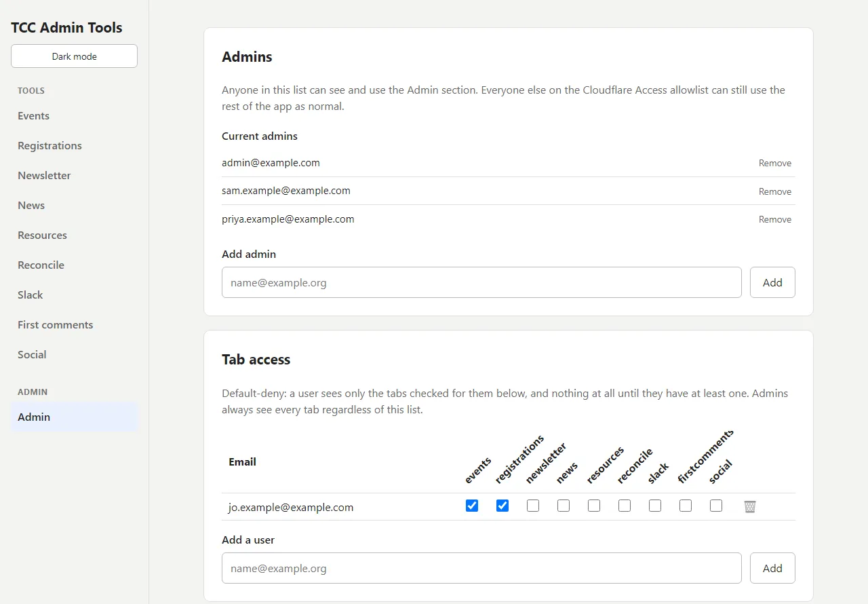Screen dimensions: 868x604
Task: Go to the Newsletter tool
Action: point(74,176)
